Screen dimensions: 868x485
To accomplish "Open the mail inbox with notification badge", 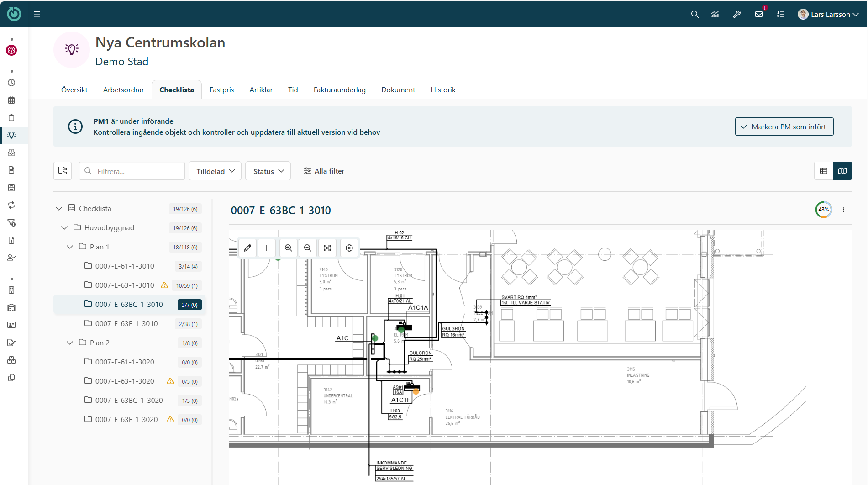I will pyautogui.click(x=759, y=14).
